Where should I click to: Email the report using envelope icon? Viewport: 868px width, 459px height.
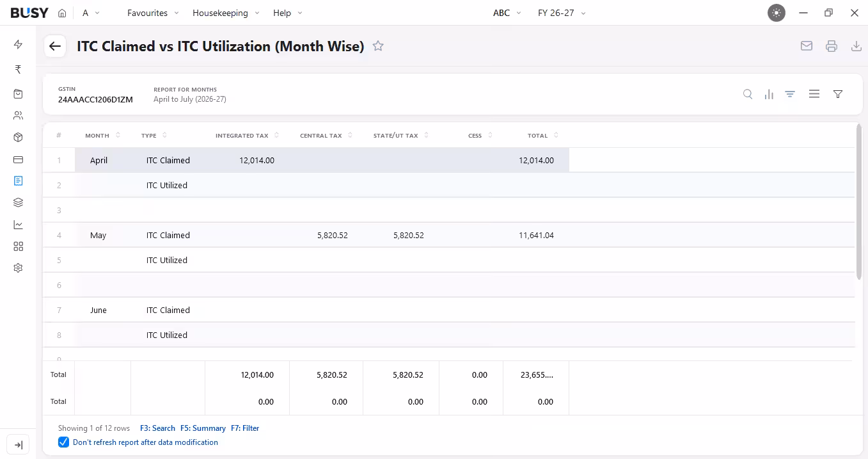tap(807, 46)
